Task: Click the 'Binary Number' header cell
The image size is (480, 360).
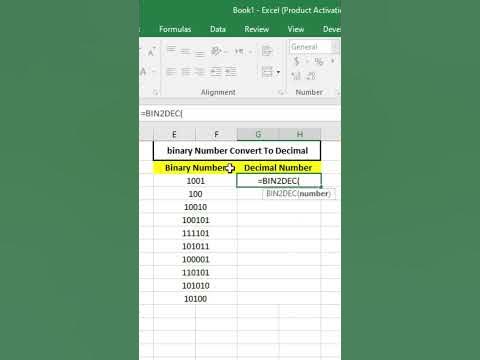Action: point(195,168)
